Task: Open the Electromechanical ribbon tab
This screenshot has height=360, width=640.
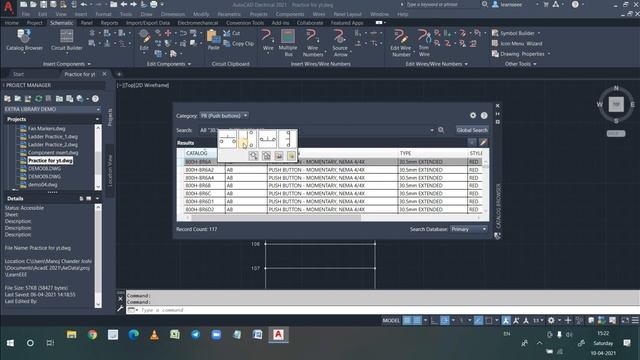Action: pyautogui.click(x=198, y=23)
